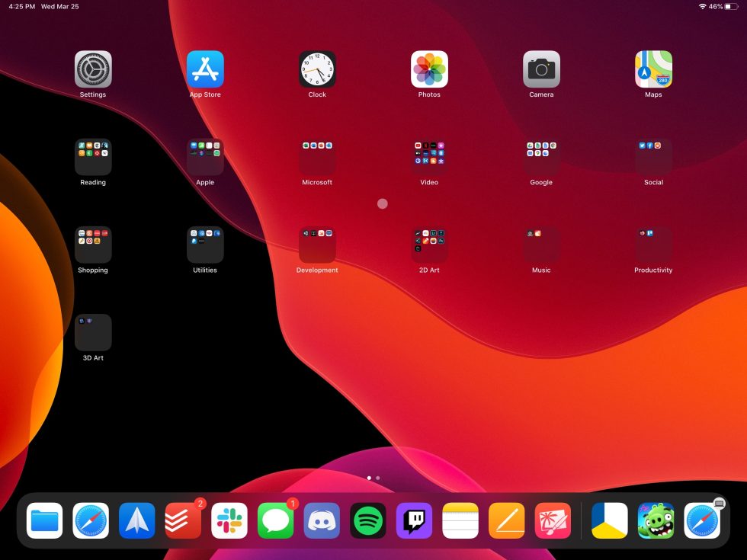Image resolution: width=747 pixels, height=560 pixels.
Task: Open Todoist from the dock
Action: (x=183, y=520)
